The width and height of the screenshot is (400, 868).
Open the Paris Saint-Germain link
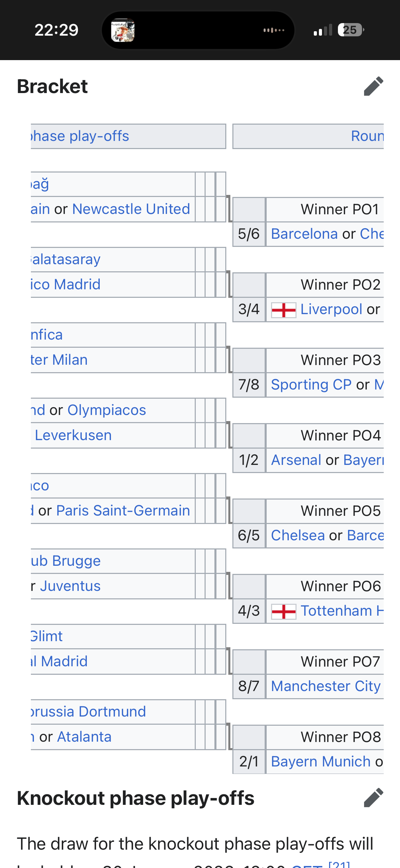[x=123, y=511]
